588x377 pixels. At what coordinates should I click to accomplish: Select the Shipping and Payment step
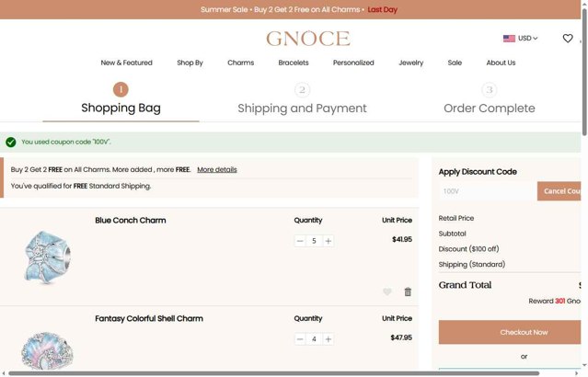pyautogui.click(x=302, y=99)
